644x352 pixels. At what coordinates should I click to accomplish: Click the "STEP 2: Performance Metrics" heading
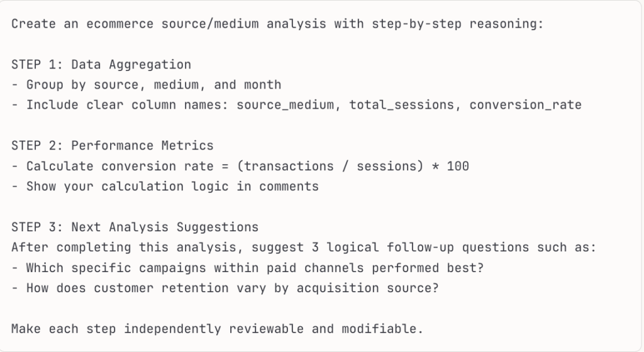112,146
